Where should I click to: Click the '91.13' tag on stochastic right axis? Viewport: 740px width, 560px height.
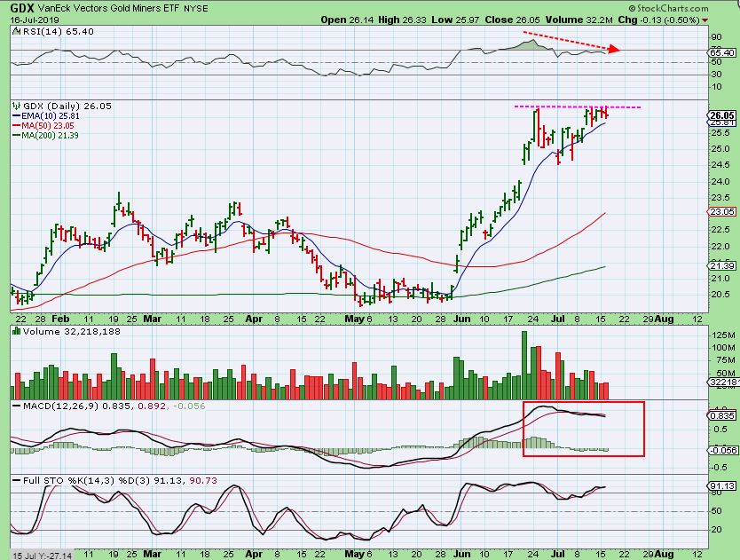722,486
